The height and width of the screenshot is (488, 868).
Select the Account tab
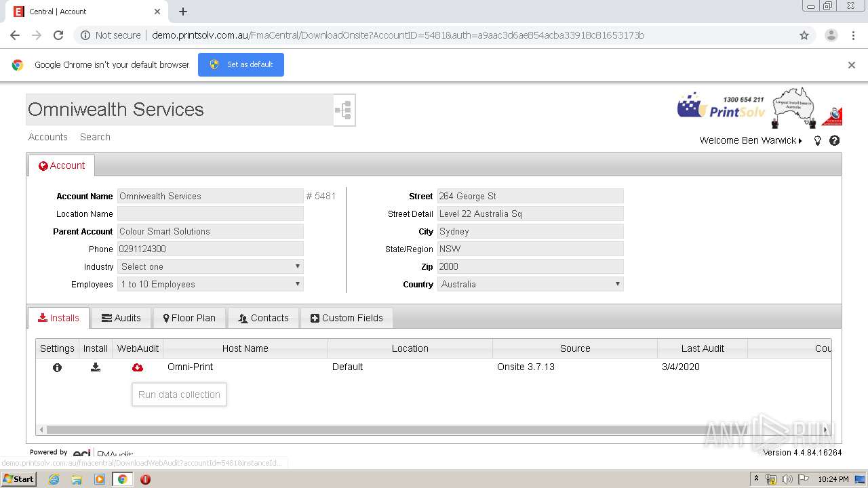pos(62,165)
